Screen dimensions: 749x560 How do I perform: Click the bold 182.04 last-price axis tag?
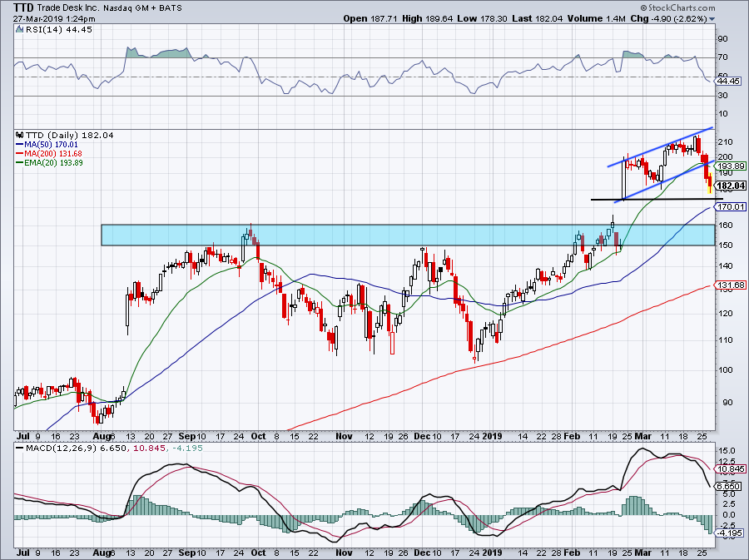tap(732, 186)
